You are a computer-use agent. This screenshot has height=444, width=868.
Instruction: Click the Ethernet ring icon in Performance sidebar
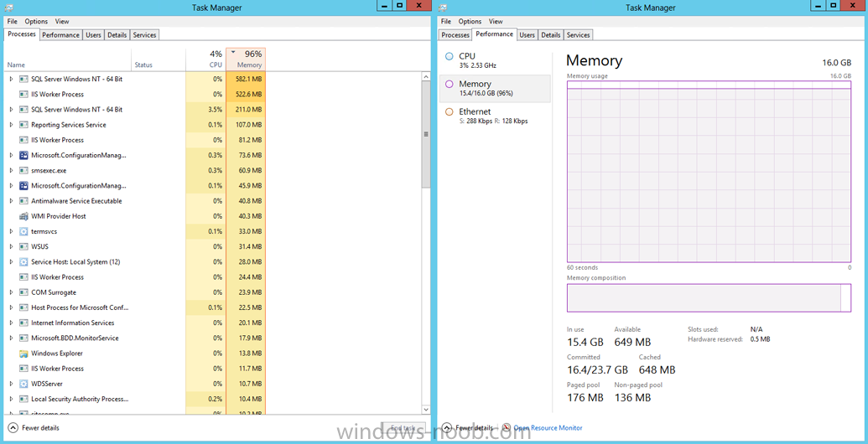coord(449,111)
